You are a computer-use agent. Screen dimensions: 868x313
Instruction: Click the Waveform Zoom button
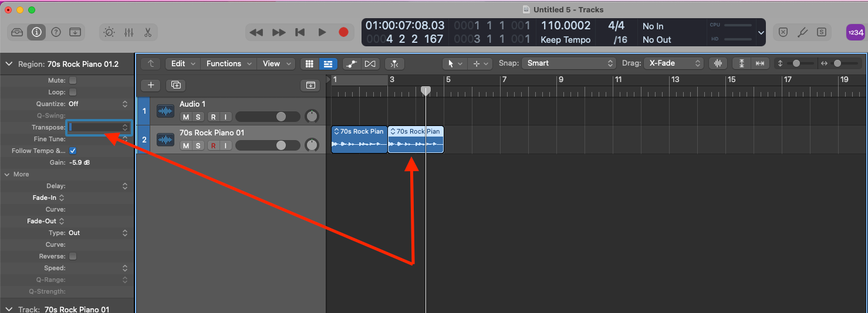point(718,63)
